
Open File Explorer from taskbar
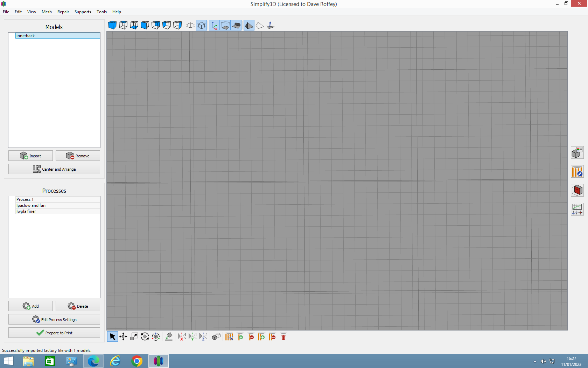[28, 361]
